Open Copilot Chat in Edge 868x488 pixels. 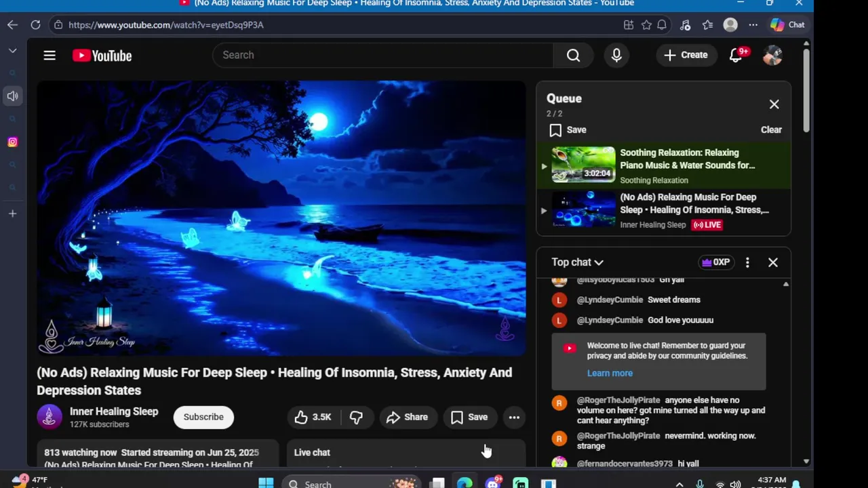(787, 24)
